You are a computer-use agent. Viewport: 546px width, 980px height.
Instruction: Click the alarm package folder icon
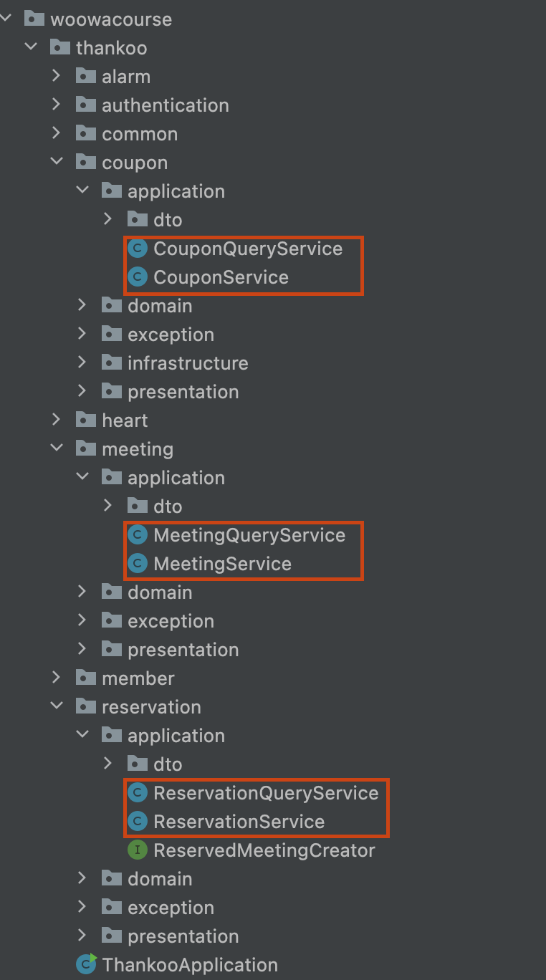86,76
